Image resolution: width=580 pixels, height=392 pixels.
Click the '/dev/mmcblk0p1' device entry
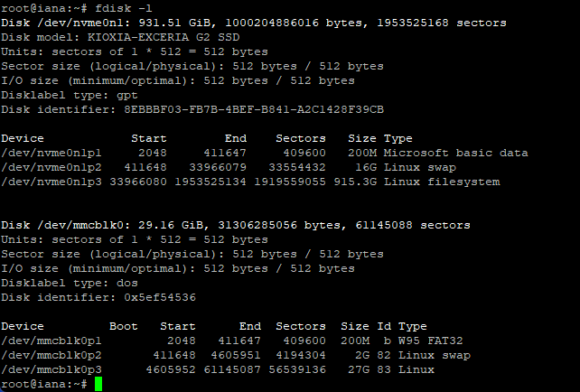[51, 341]
